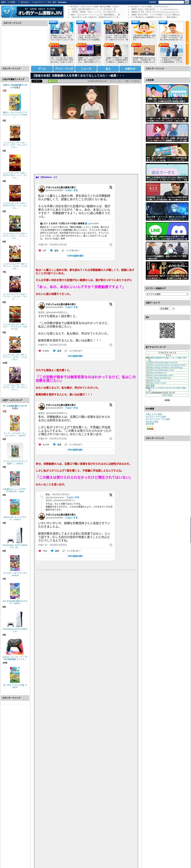Click the ■X（旧Twitter）より source link
The width and height of the screenshot is (191, 868).
(46, 177)
